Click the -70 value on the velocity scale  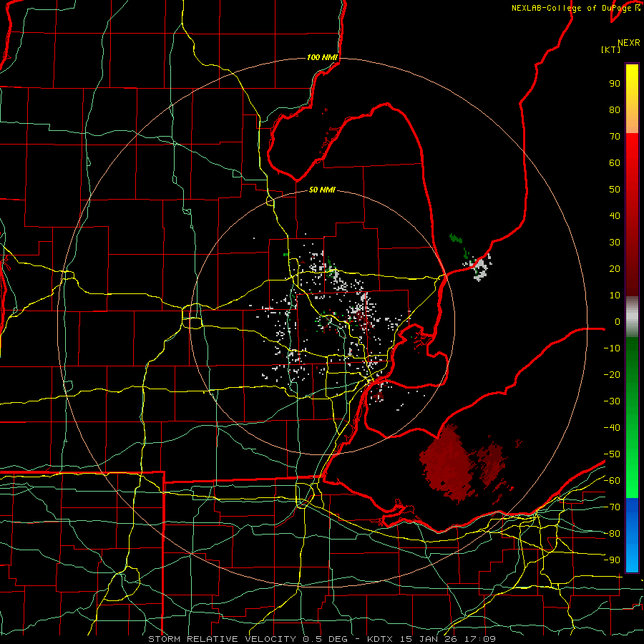(612, 507)
